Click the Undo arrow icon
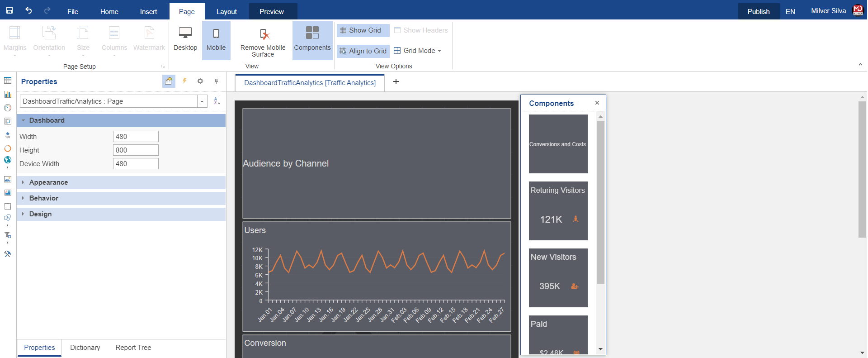868x358 pixels. coord(28,10)
